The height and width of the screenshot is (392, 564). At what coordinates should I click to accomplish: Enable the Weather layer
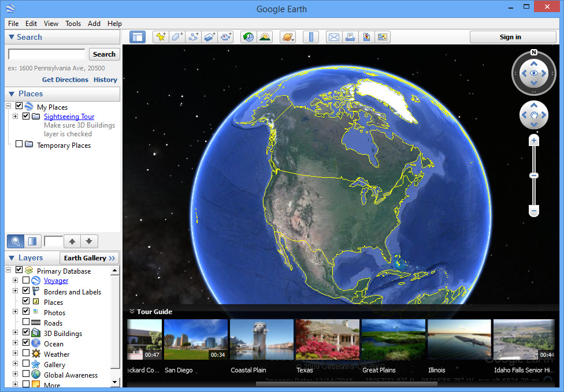tap(25, 354)
